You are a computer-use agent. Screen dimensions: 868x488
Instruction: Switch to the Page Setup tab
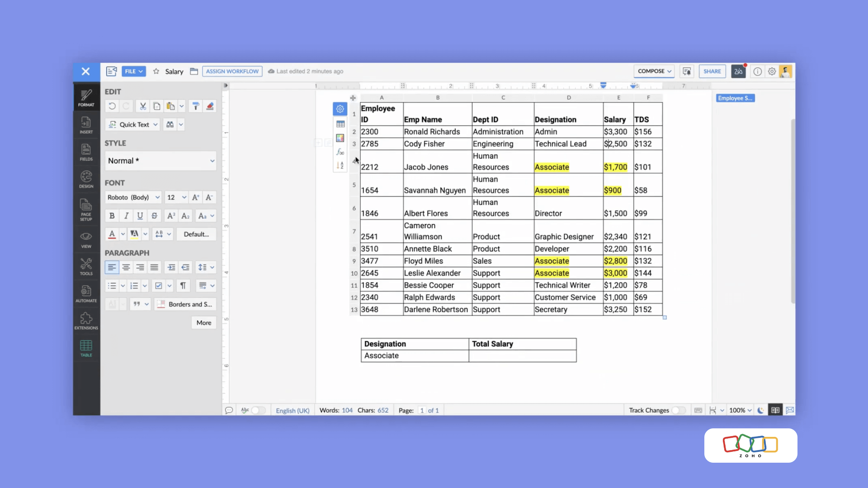pos(86,210)
